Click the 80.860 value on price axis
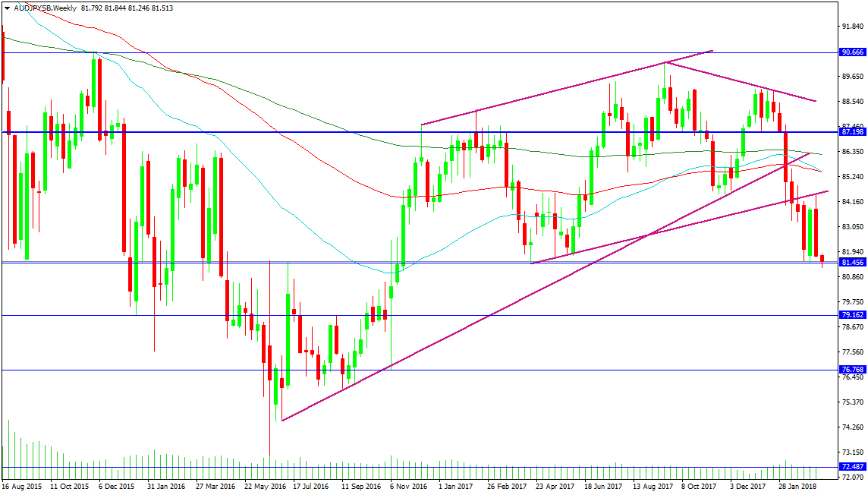The width and height of the screenshot is (868, 495). (x=853, y=277)
